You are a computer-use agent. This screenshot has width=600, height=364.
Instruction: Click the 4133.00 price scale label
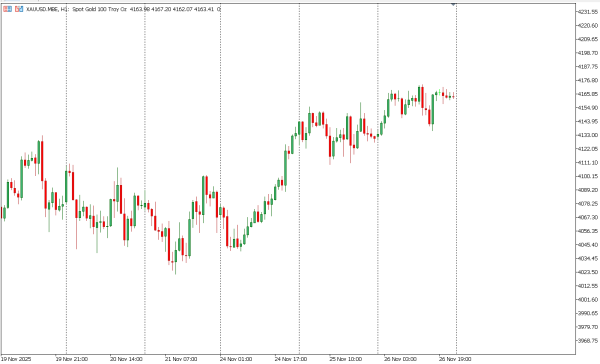click(588, 135)
